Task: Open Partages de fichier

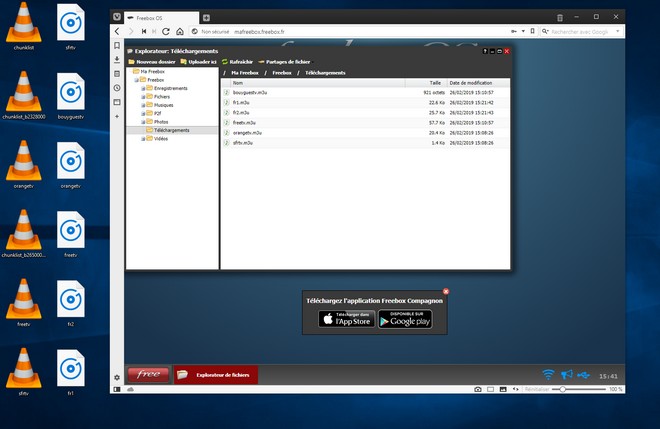Action: click(x=283, y=61)
